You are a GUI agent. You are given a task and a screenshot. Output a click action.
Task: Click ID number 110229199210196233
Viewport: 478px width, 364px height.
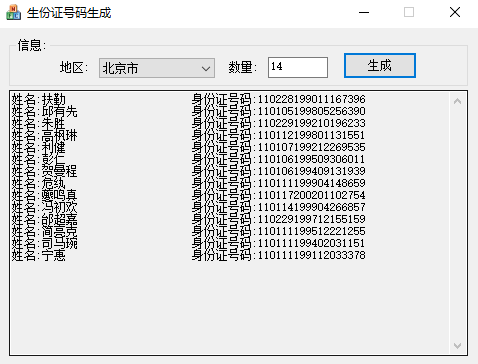pos(311,123)
